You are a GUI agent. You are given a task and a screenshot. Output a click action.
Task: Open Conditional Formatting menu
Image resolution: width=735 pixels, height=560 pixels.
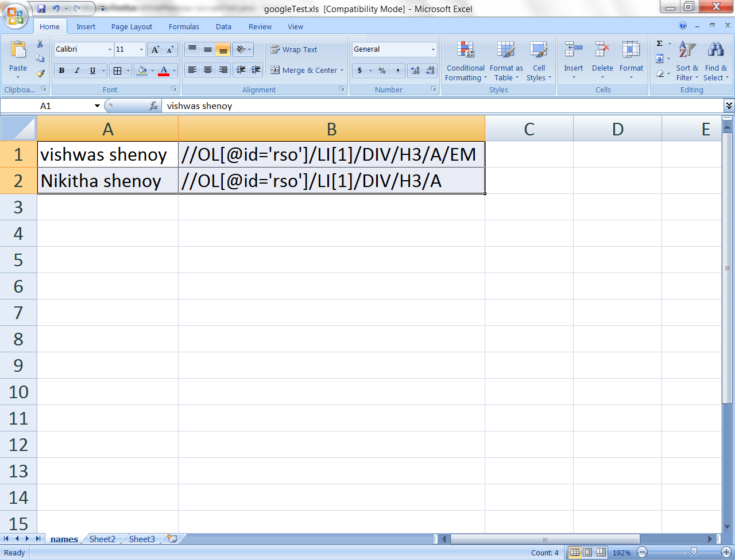point(466,62)
